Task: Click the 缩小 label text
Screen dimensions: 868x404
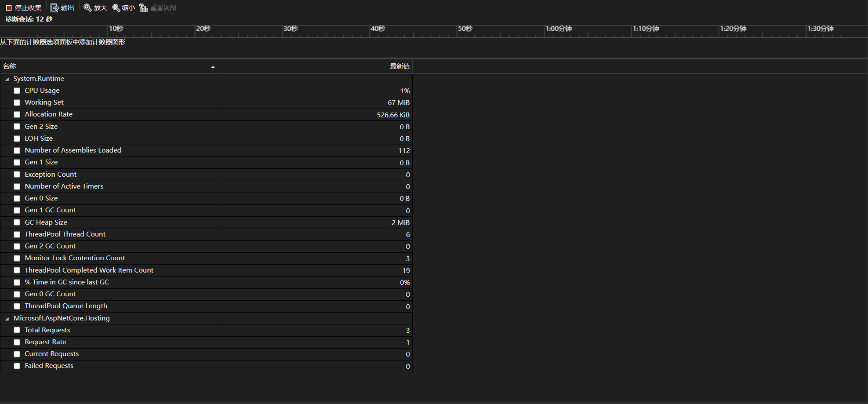Action: pos(128,8)
